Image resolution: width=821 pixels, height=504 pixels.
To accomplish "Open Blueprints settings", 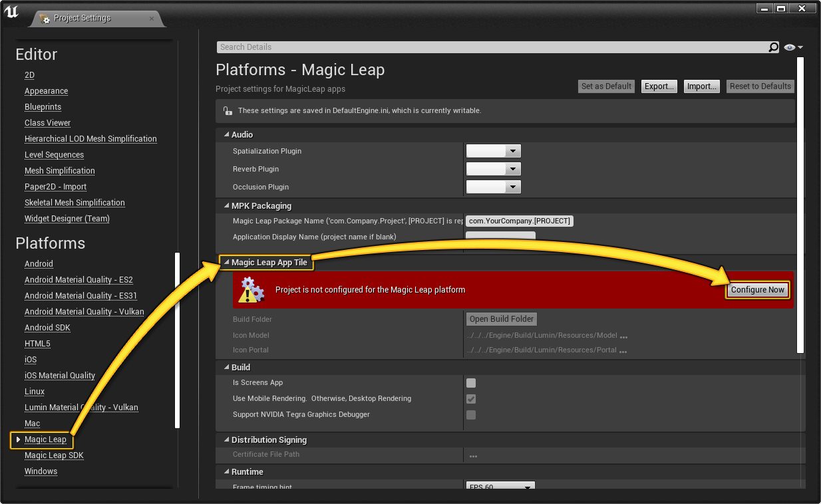I will pos(43,107).
